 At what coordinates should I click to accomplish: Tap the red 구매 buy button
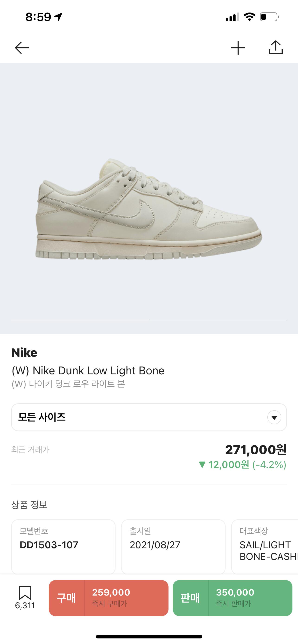[x=66, y=598]
